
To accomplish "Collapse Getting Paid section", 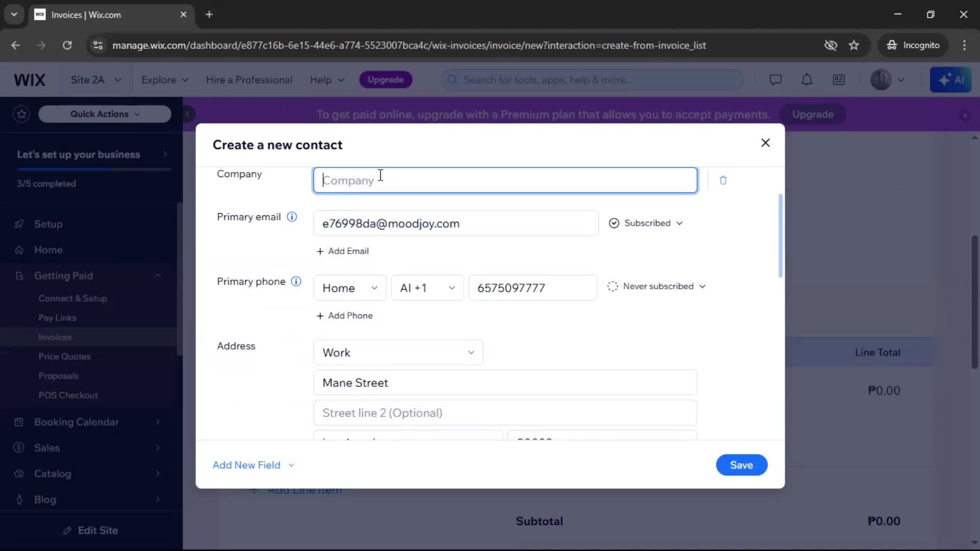I will [158, 275].
